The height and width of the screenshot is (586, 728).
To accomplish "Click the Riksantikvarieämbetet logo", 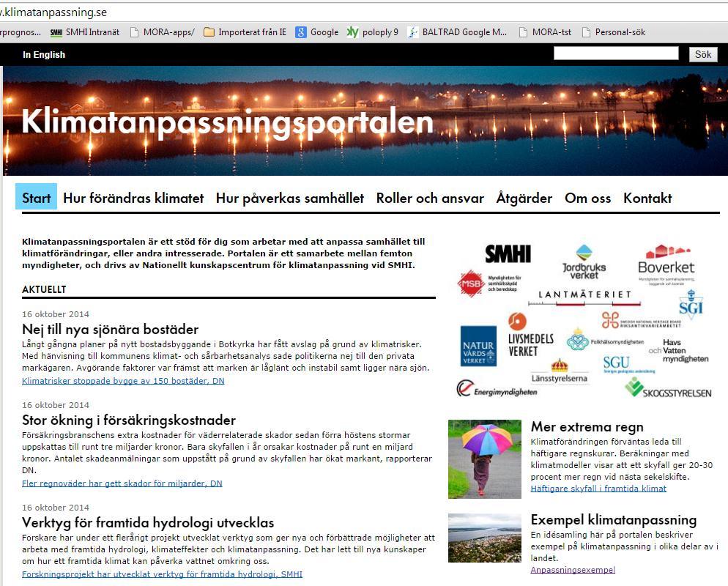I will coord(641,320).
